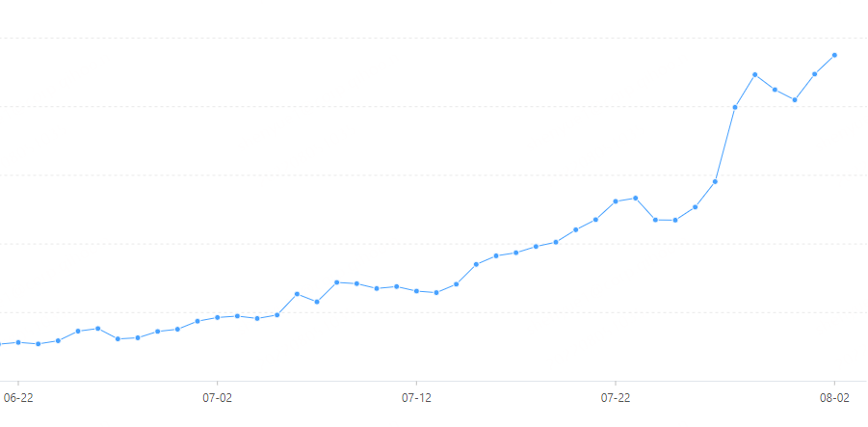Click the 06-22 x-axis date label
This screenshot has width=868, height=427.
point(18,396)
